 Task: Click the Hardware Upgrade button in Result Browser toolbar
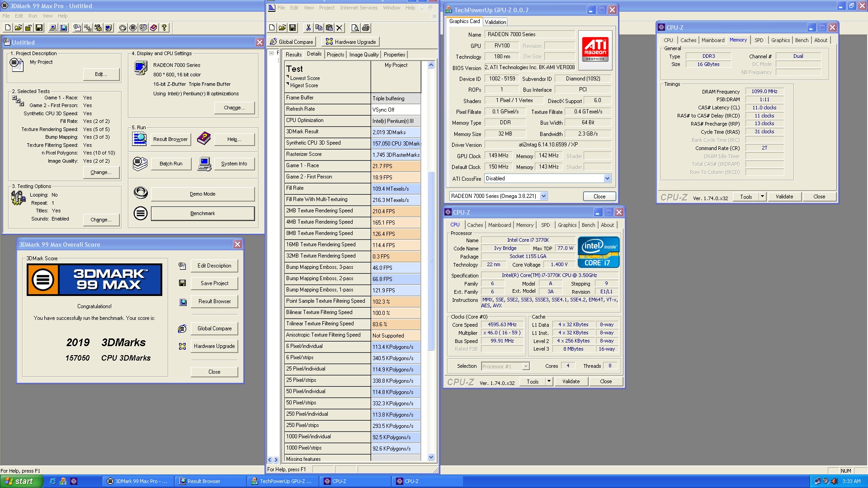coord(350,42)
